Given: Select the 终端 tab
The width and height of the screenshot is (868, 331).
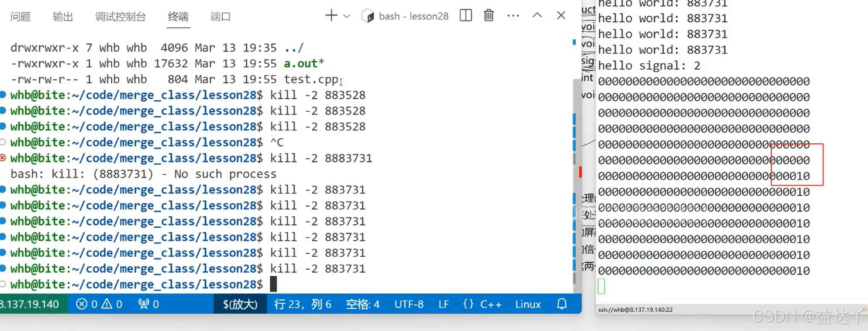Looking at the screenshot, I should pyautogui.click(x=178, y=17).
